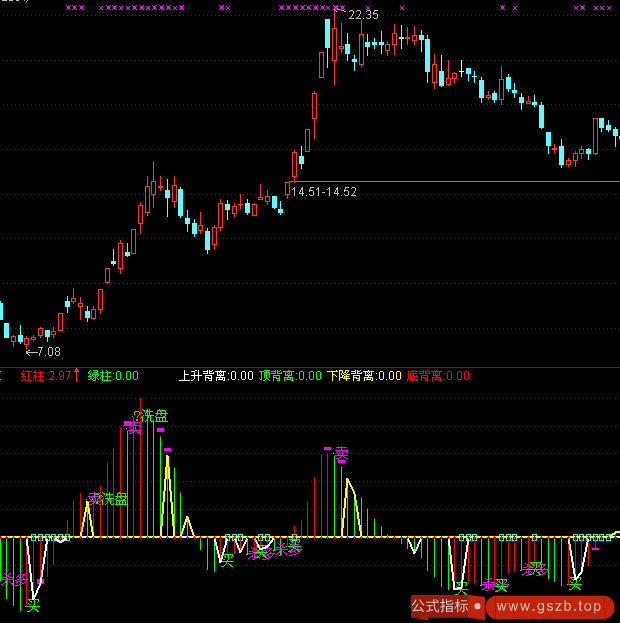Click the 14.51-14.52 gap price label

324,191
